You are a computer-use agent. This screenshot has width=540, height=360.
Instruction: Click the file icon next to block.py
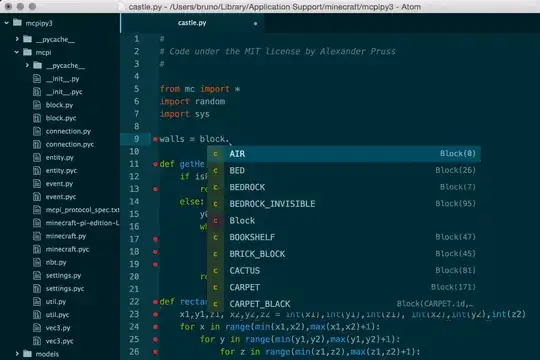coord(37,105)
